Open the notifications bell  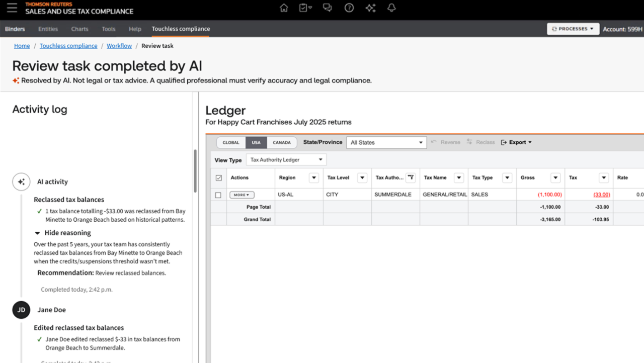391,8
